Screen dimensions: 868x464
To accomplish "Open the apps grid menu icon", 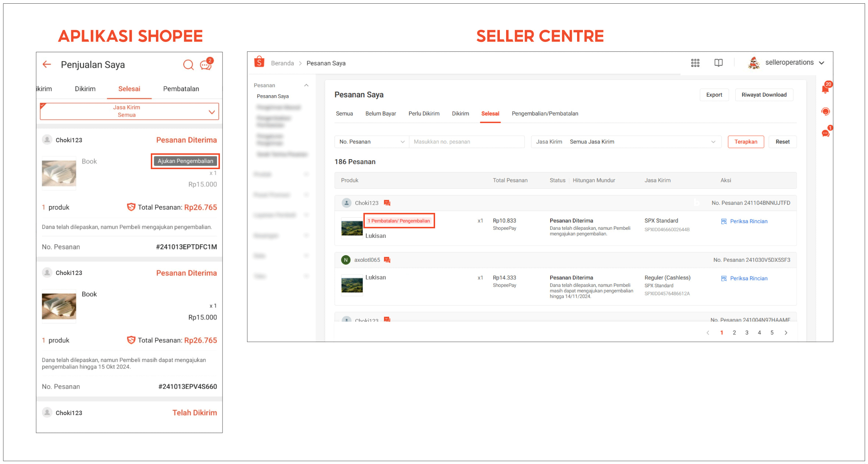I will (x=695, y=63).
